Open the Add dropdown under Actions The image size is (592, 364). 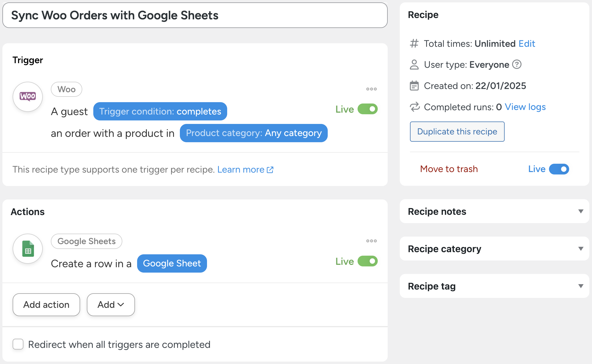pyautogui.click(x=110, y=305)
